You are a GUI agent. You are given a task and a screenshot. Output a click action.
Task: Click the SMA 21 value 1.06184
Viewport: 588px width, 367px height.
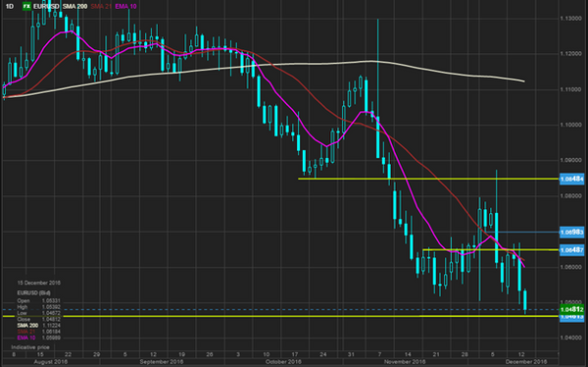51,332
